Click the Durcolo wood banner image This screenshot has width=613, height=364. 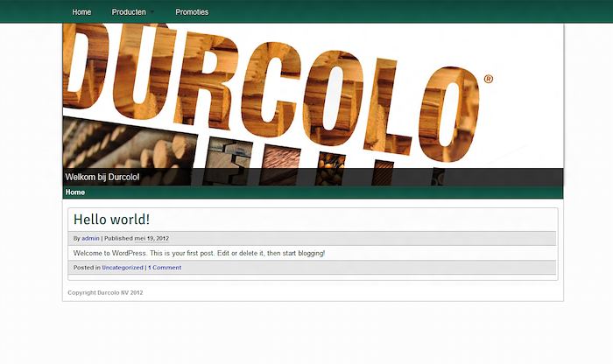(313, 104)
